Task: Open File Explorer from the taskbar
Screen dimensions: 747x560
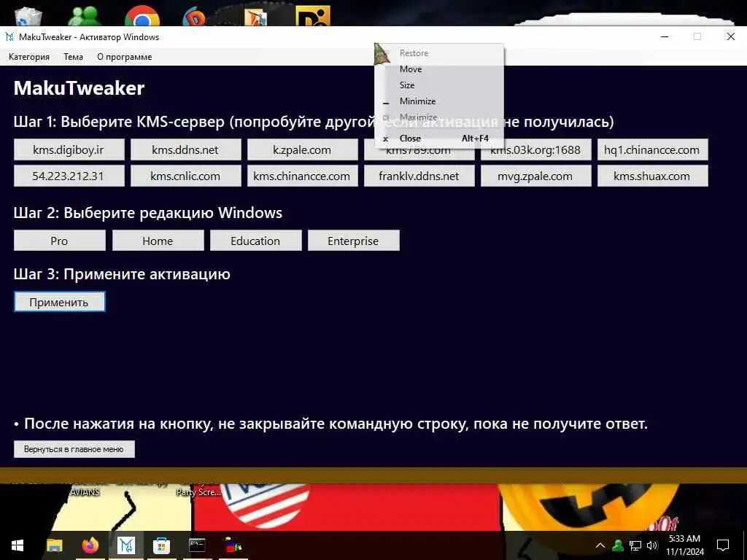Action: click(54, 545)
